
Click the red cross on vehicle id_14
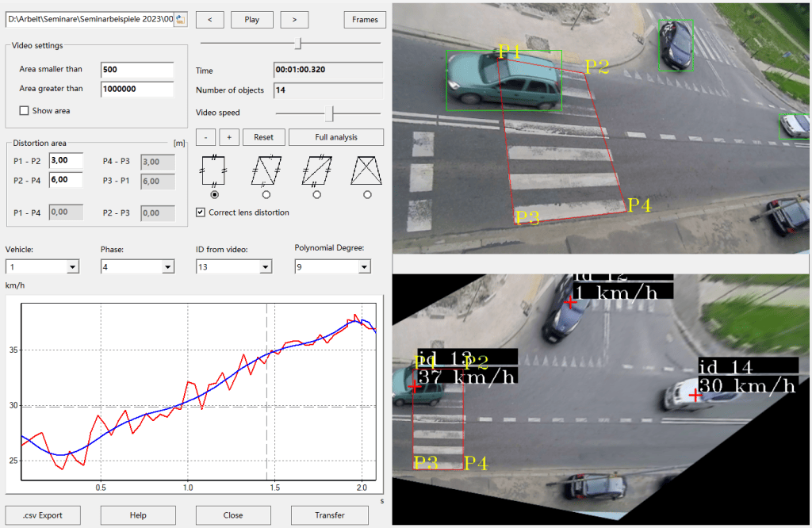pyautogui.click(x=695, y=395)
